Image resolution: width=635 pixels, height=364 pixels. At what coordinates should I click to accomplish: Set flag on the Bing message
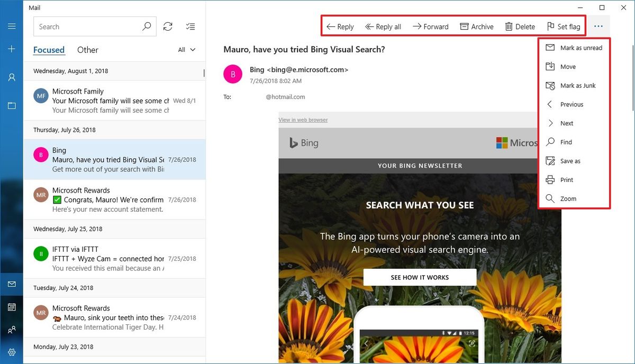tap(563, 26)
